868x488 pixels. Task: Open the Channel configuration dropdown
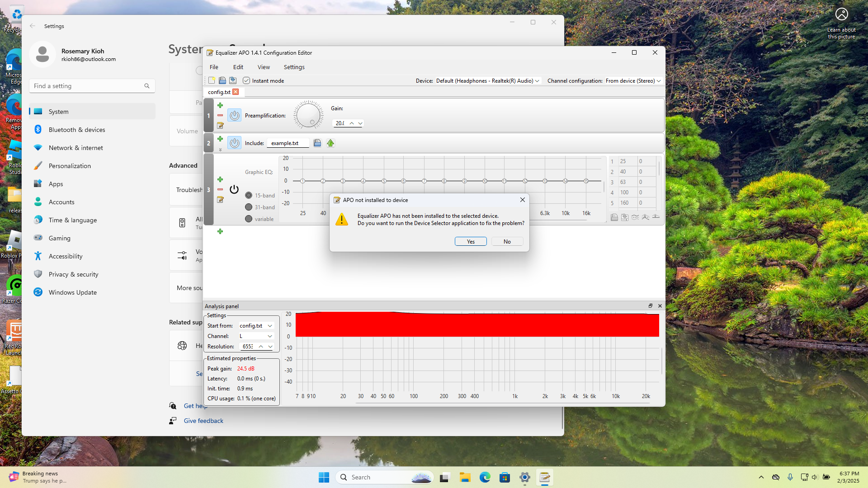coord(633,80)
